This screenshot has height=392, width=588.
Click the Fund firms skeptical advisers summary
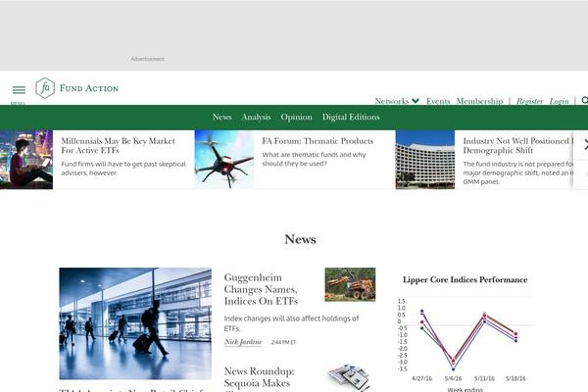pos(123,169)
